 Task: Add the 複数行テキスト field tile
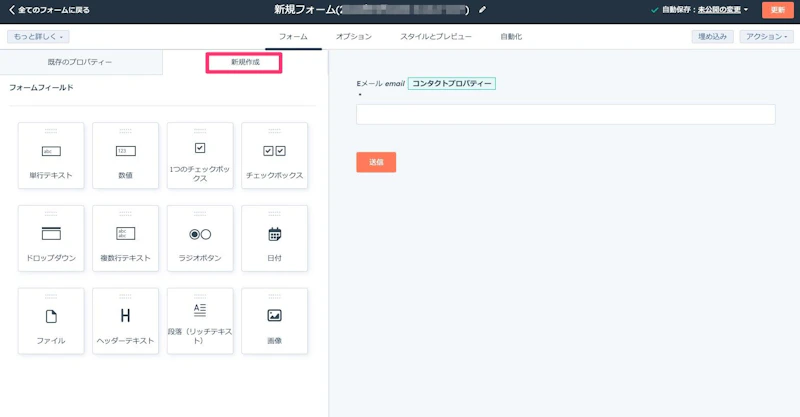coord(126,238)
